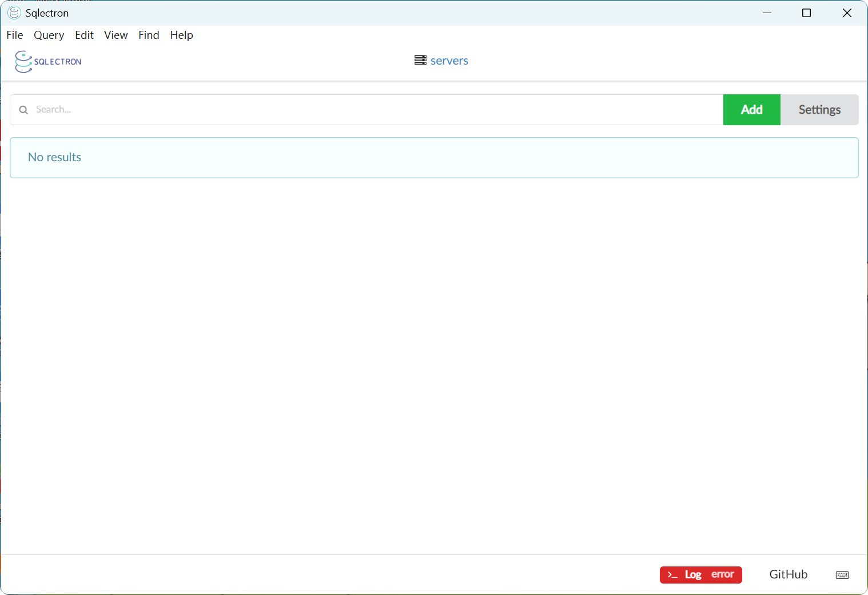Open the Find menu
This screenshot has width=868, height=595.
pyautogui.click(x=149, y=35)
